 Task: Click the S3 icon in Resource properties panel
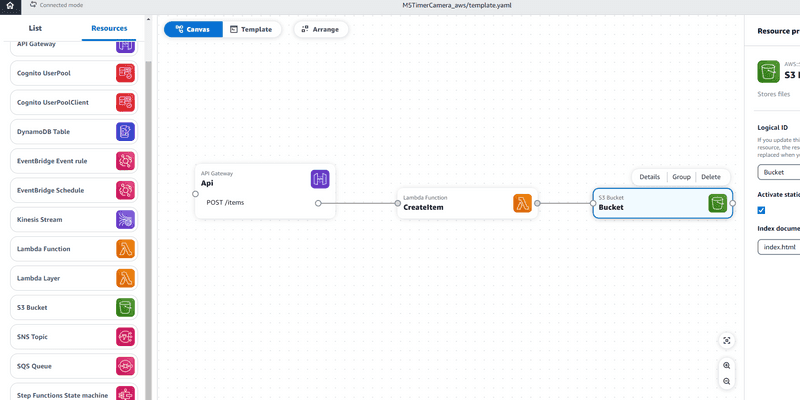pyautogui.click(x=768, y=71)
